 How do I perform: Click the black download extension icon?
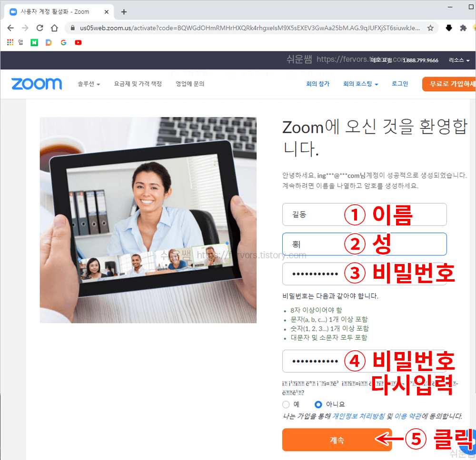coord(449,28)
